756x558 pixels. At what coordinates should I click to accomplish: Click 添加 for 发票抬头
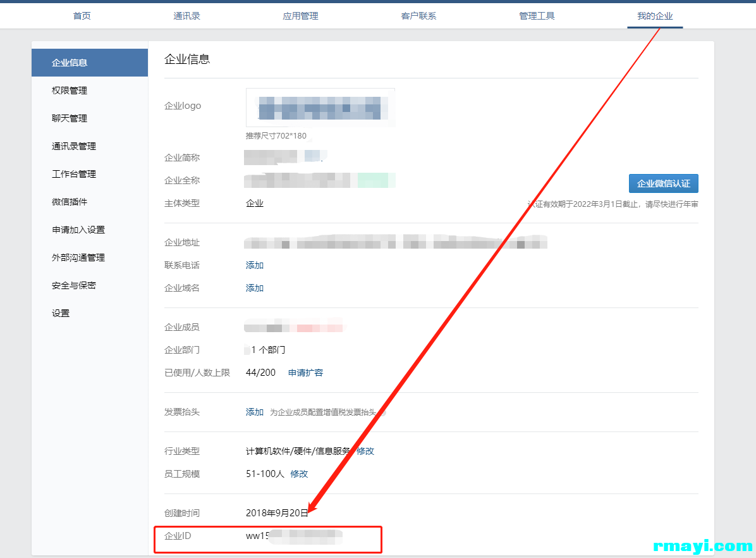255,412
